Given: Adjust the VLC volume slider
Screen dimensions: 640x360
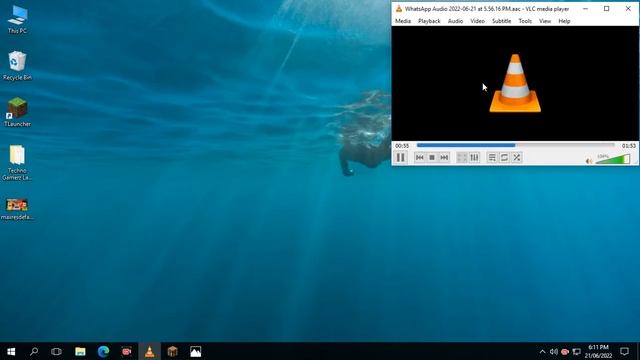Looking at the screenshot, I should pos(613,159).
